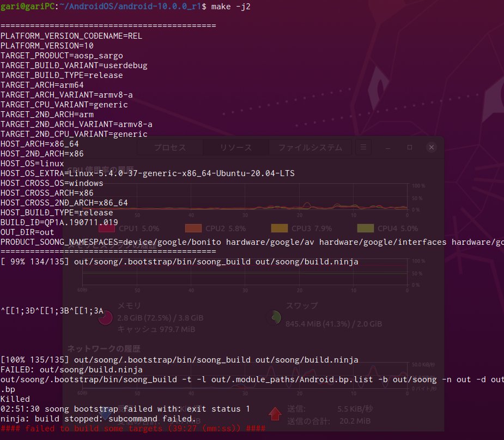
Task: Click the 'TARGET_PRODUCT=aosp_sargo' line
Action: point(62,55)
